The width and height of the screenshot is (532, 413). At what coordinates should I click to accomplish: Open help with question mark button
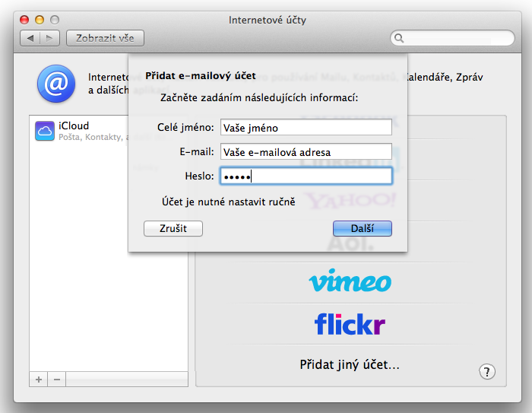[x=487, y=372]
